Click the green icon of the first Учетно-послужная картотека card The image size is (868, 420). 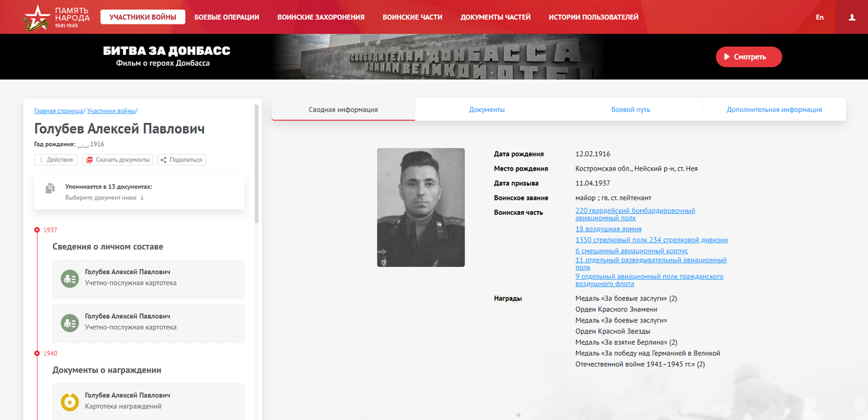tap(69, 278)
